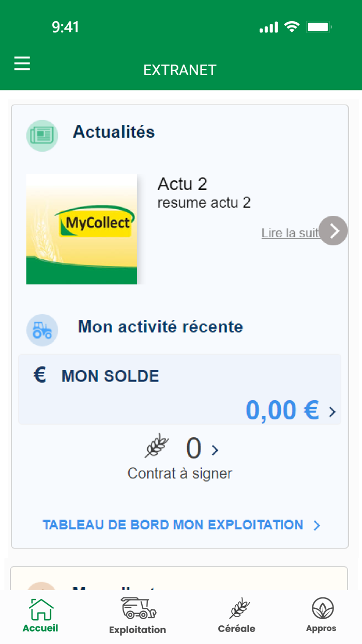Viewport: 362px width, 644px height.
Task: Open the Exploitation harvester icon
Action: click(137, 609)
